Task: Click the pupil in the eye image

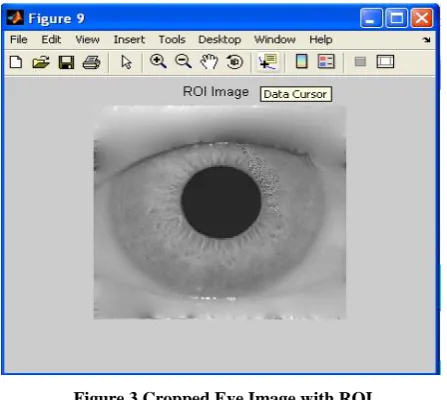Action: tap(221, 202)
